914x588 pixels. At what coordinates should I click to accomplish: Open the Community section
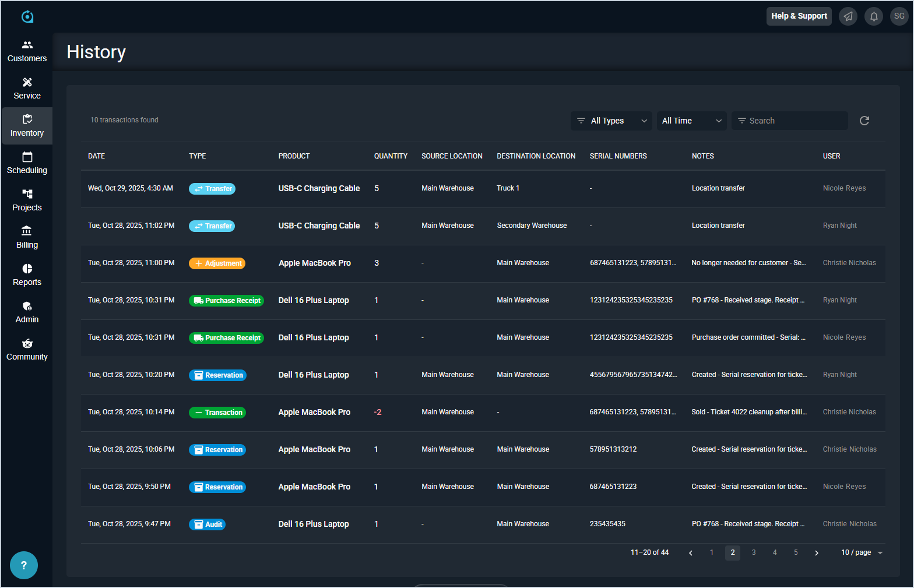27,350
